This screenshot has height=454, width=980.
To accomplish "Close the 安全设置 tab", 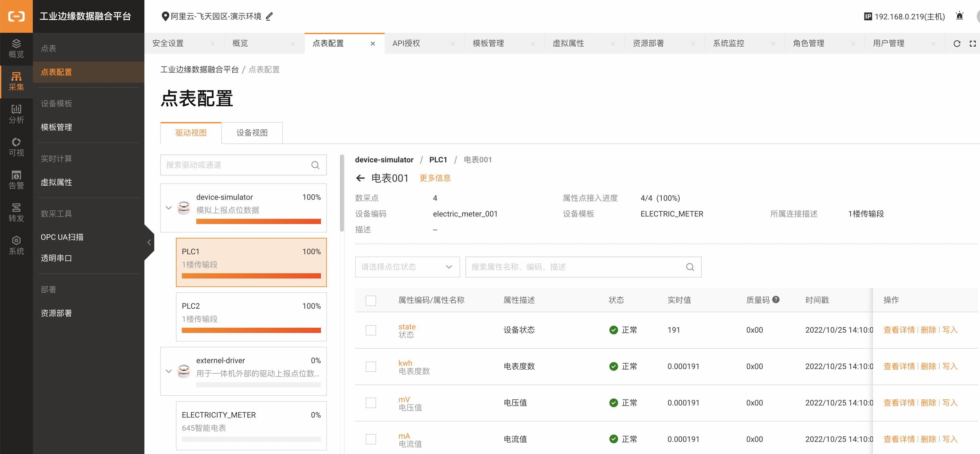I will [213, 44].
